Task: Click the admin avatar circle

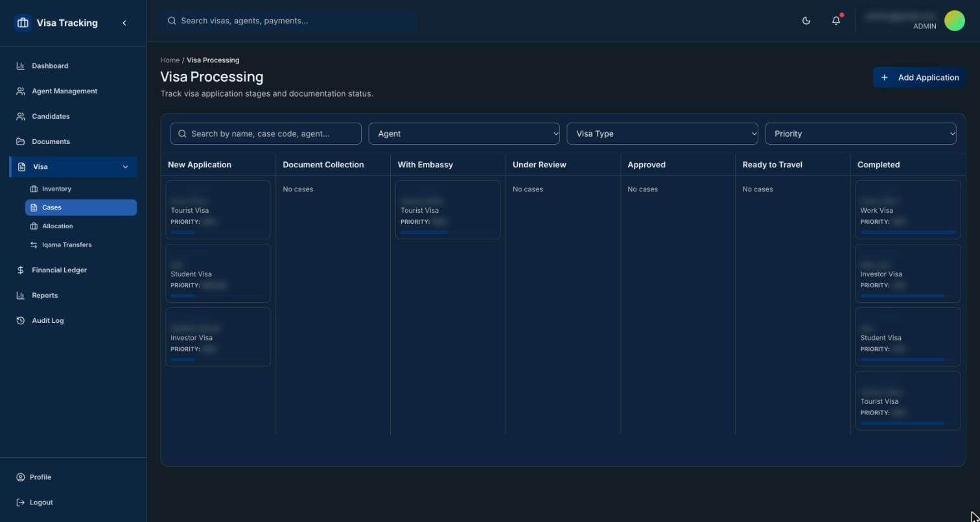Action: click(955, 21)
